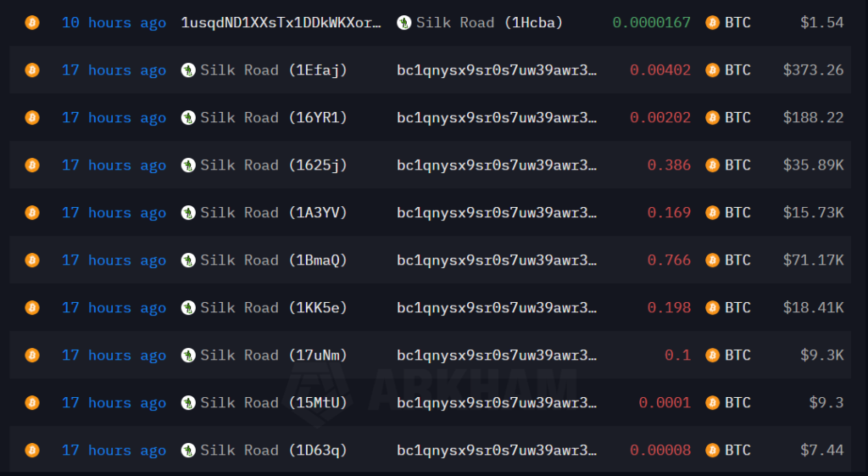Image resolution: width=868 pixels, height=476 pixels.
Task: Click the Bitcoin chain icon in the $35.89K row
Action: pos(32,165)
